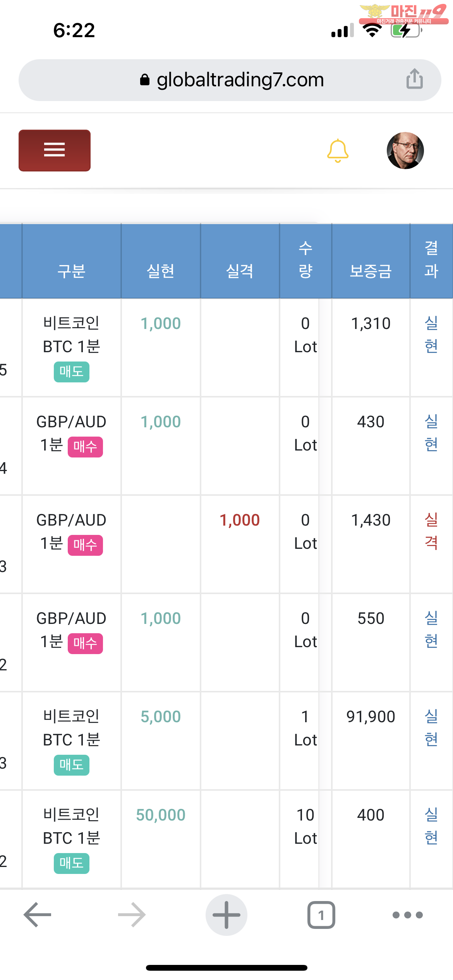Open the three-dot browser menu
The height and width of the screenshot is (980, 453).
coord(407,915)
